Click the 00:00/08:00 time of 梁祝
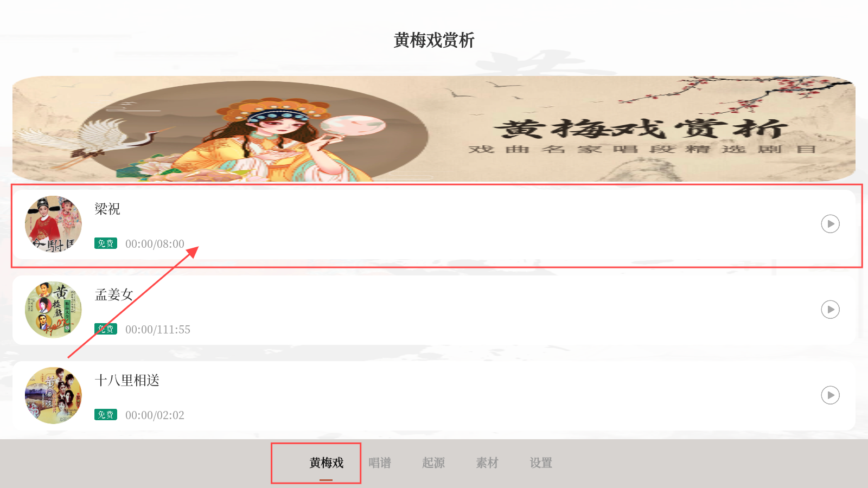This screenshot has width=868, height=488. pos(155,244)
